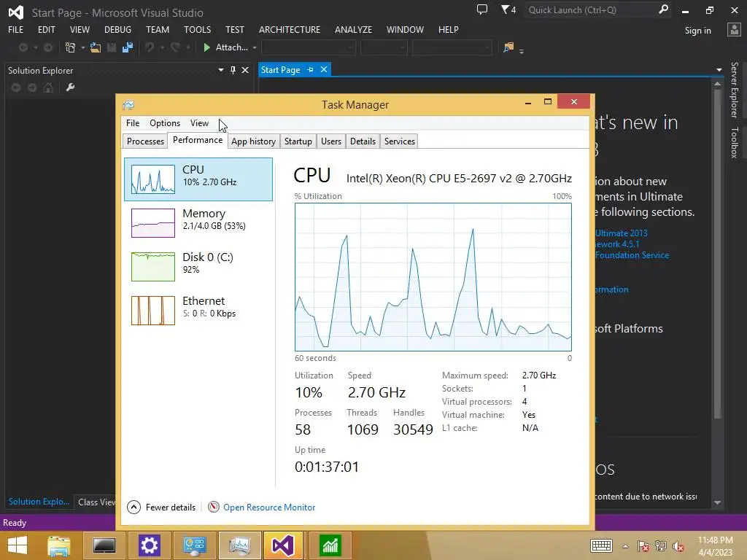Click the Quick Launch search magnifier icon
Viewport: 747px width, 560px height.
[x=663, y=9]
